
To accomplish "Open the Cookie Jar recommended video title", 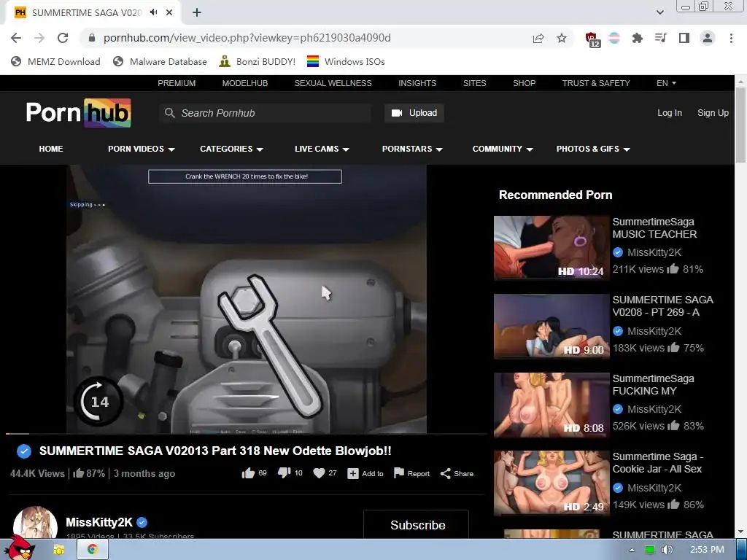I will [x=657, y=462].
